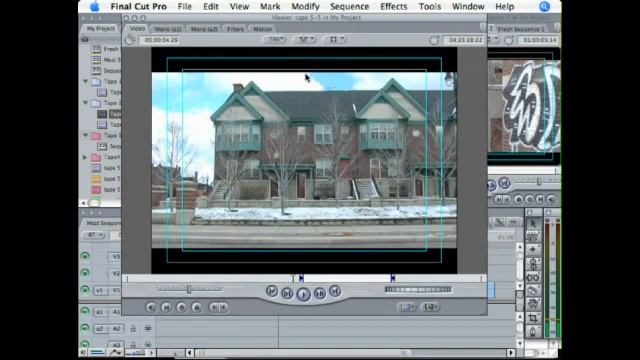Pick the Roll/Ripple edit tool

click(x=533, y=264)
